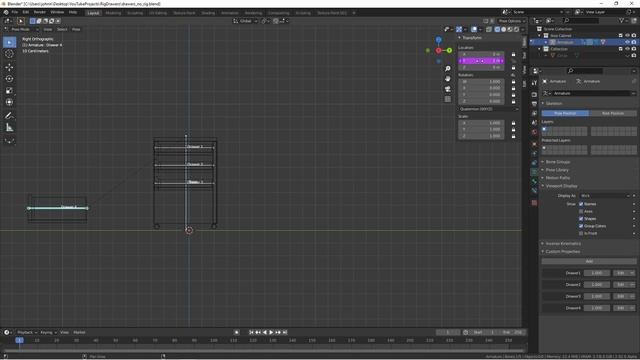Select the Select Box tool
Screen dimensions: 640x360
tap(9, 42)
